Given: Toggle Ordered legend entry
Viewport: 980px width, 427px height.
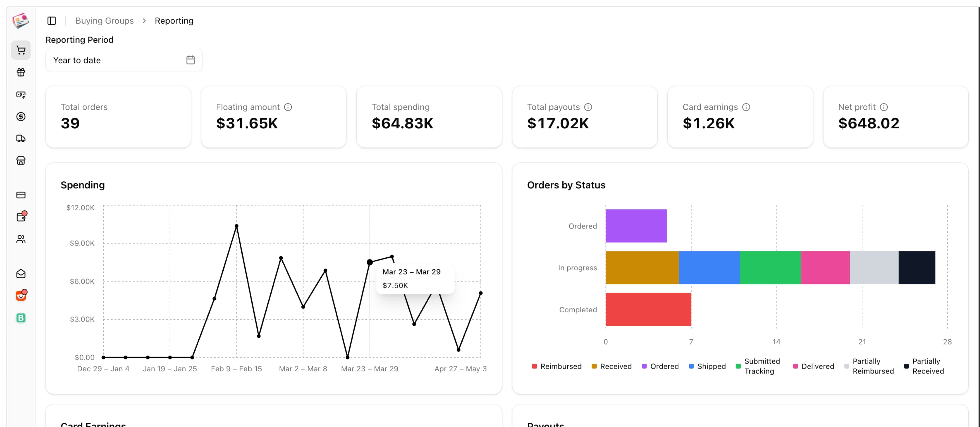Looking at the screenshot, I should coord(660,366).
